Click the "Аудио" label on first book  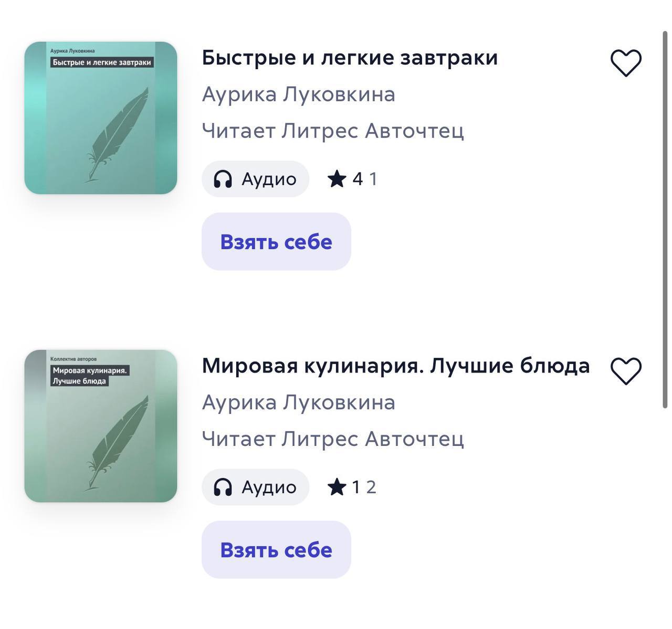point(269,179)
